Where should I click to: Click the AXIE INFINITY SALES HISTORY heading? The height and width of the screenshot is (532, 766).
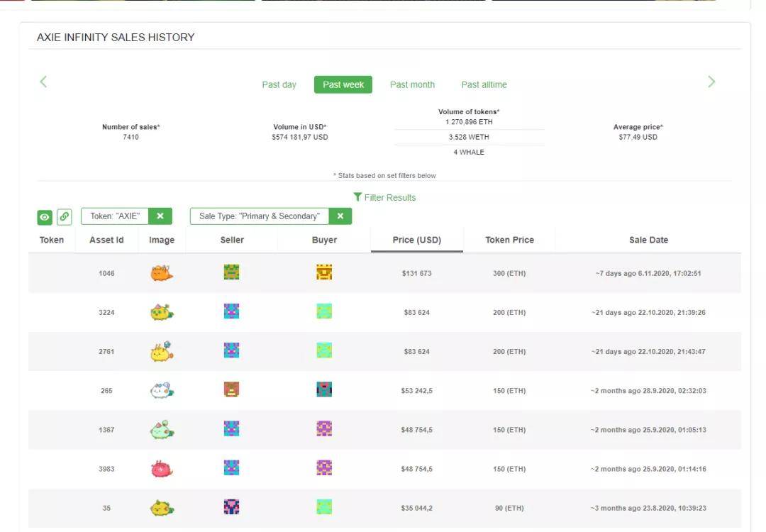coord(116,37)
